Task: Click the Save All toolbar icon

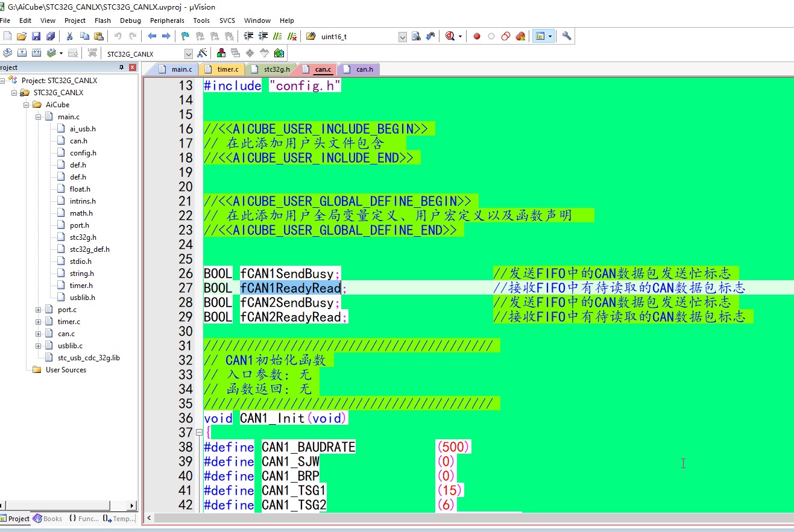Action: pos(51,36)
